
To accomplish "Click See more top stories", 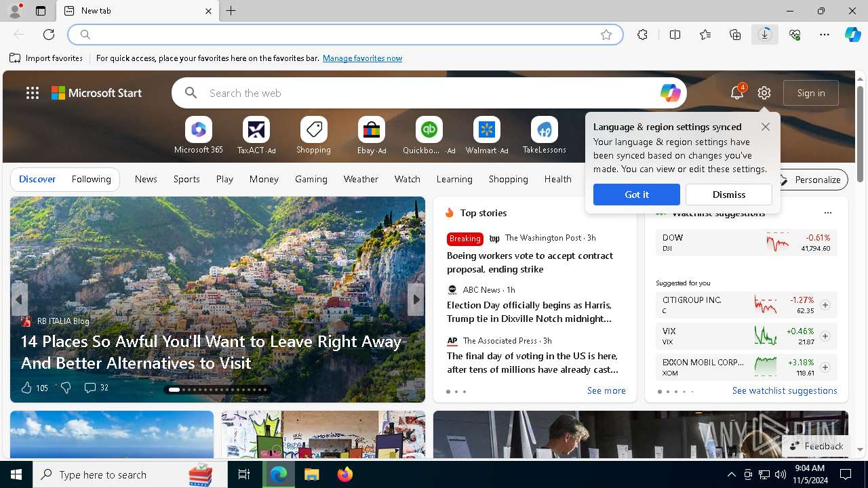I will (606, 391).
